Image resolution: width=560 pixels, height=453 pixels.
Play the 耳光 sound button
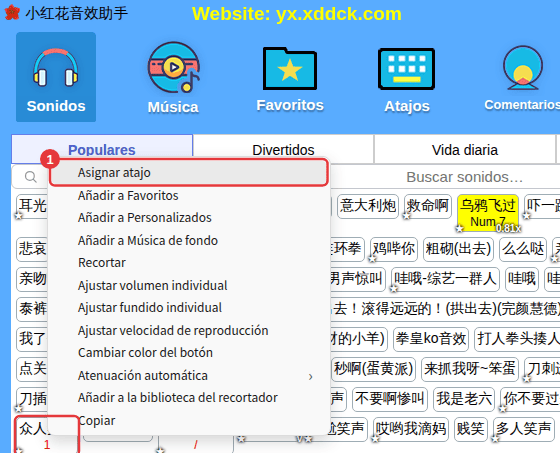click(x=32, y=206)
